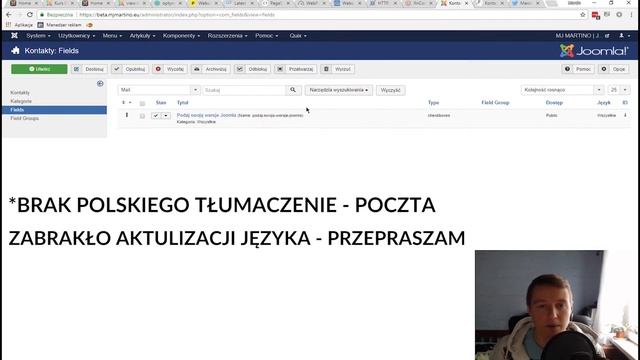This screenshot has height=360, width=640.
Task: Toggle published status checkmark of the field row
Action: pyautogui.click(x=156, y=116)
